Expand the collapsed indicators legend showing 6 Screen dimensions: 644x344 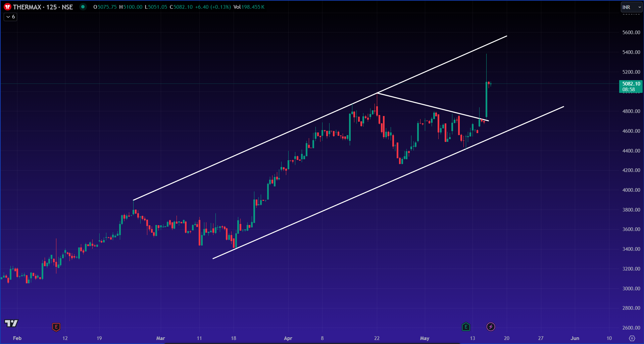[x=10, y=17]
